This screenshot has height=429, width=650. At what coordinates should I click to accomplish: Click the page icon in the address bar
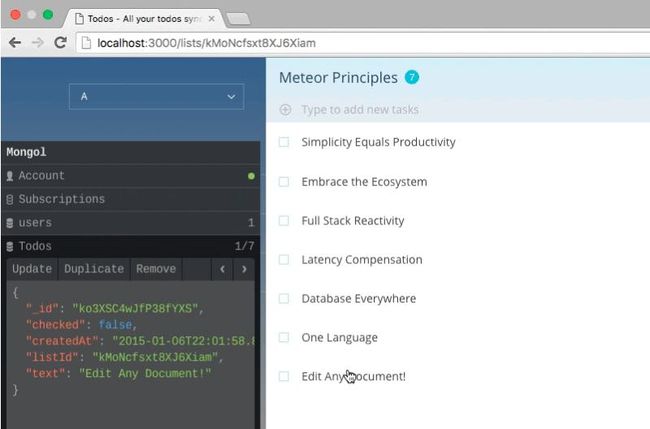(x=86, y=43)
